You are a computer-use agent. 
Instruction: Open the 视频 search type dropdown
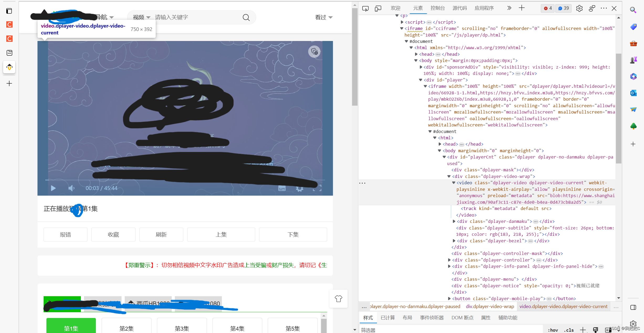coord(142,17)
